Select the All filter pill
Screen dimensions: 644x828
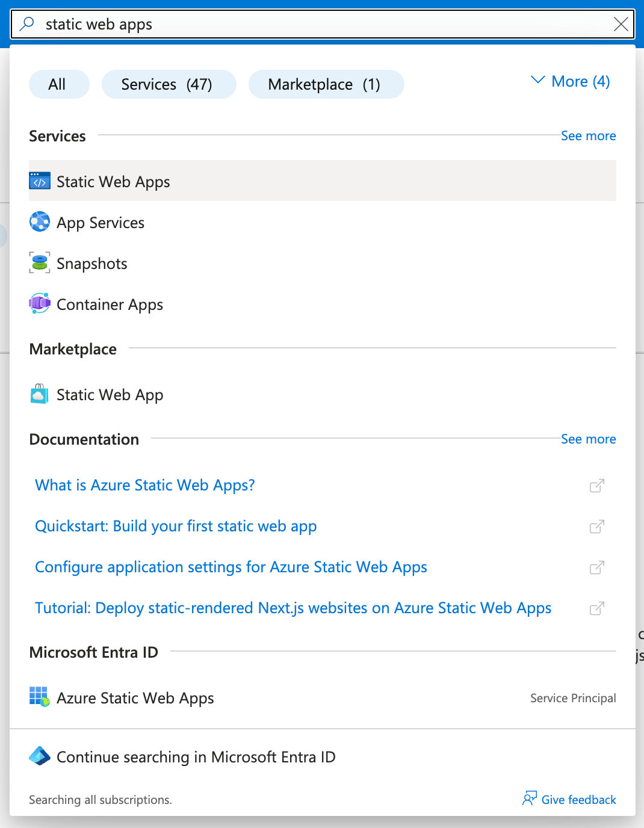59,84
